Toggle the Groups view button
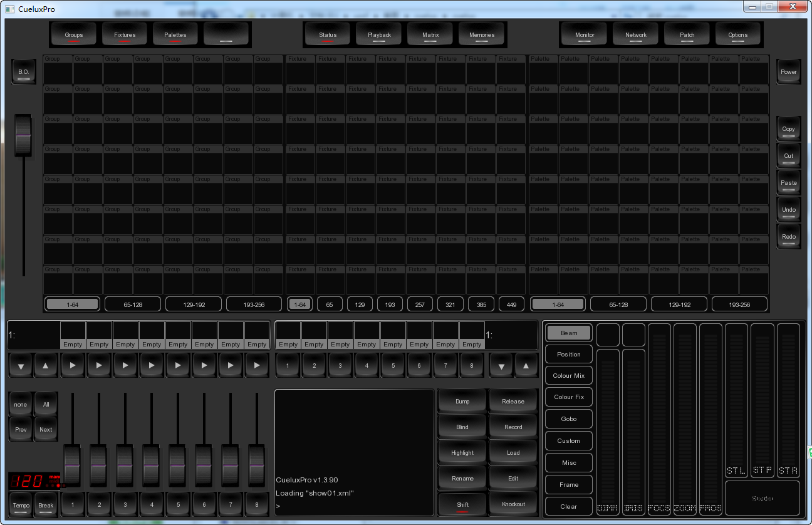Screen dimensions: 812x525 [x=74, y=34]
